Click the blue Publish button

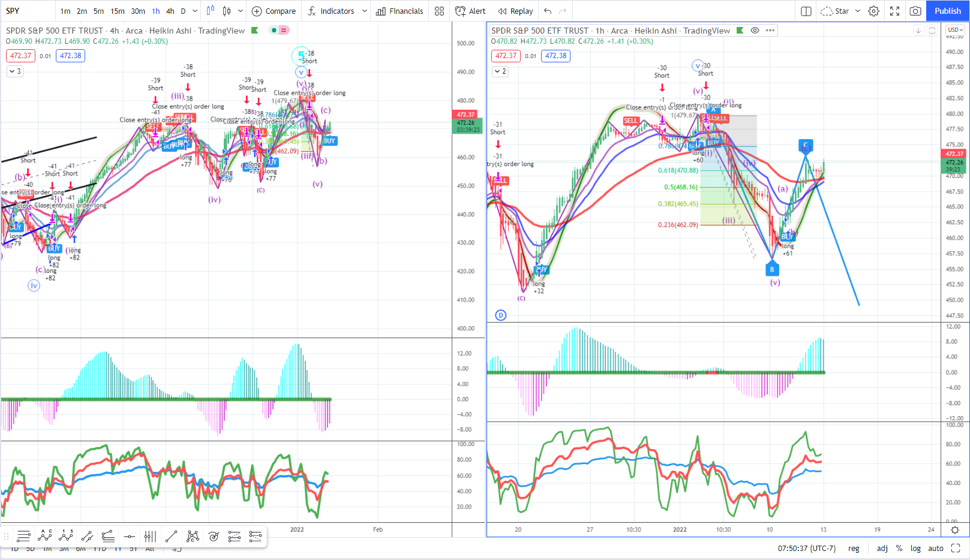pos(948,11)
